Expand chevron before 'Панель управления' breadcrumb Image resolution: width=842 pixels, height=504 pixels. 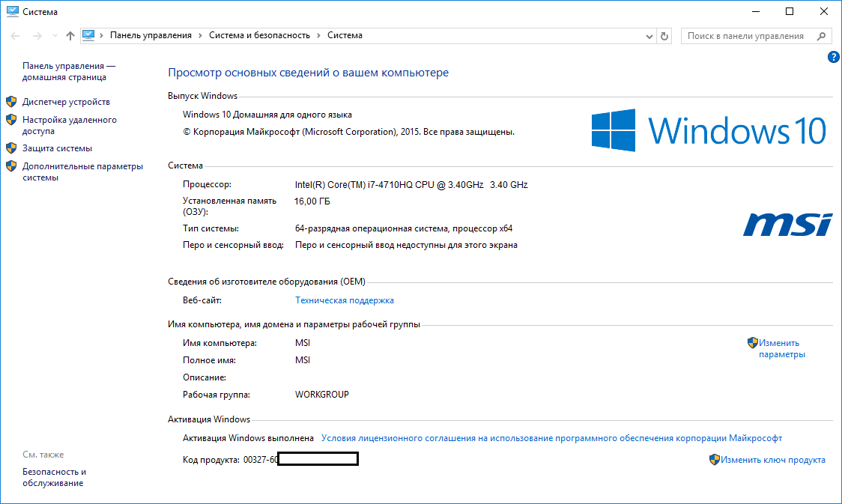point(101,35)
